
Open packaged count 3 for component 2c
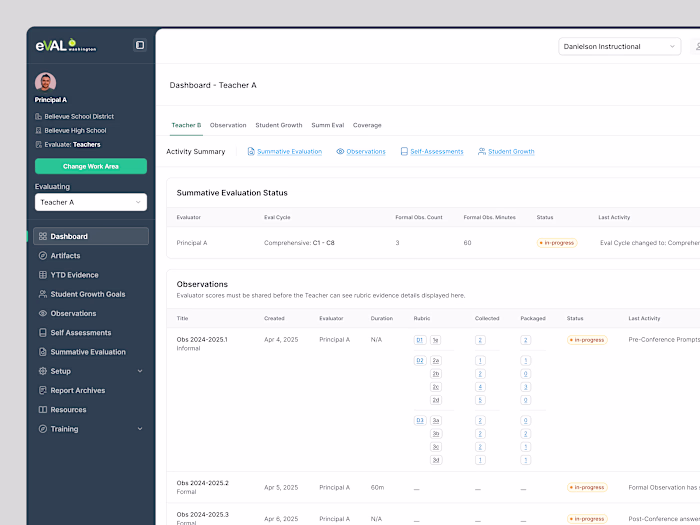[x=525, y=387]
